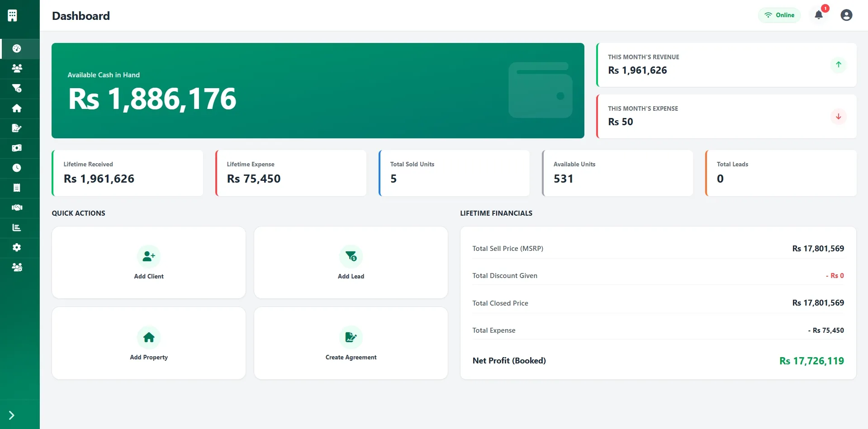The image size is (868, 429).
Task: Click the Add Lead quick action
Action: pyautogui.click(x=351, y=262)
